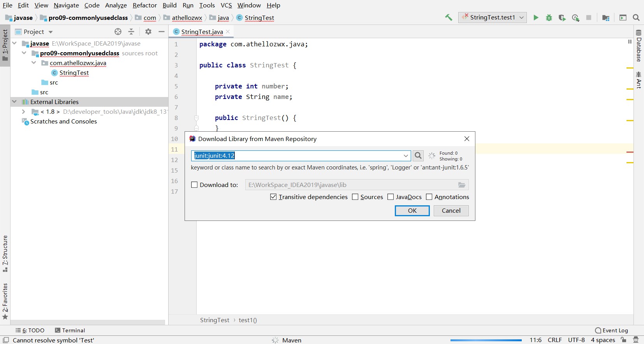Collapse the javase root node
644x344 pixels.
(14, 43)
